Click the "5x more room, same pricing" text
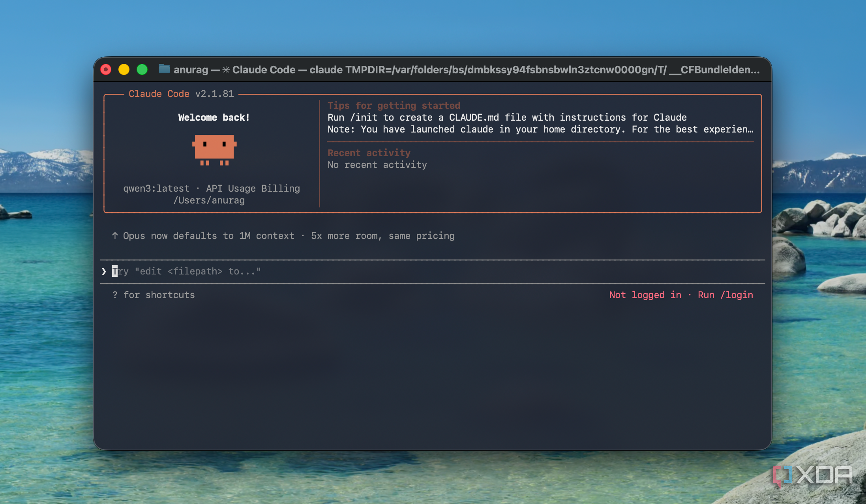Image resolution: width=866 pixels, height=504 pixels. [x=383, y=236]
